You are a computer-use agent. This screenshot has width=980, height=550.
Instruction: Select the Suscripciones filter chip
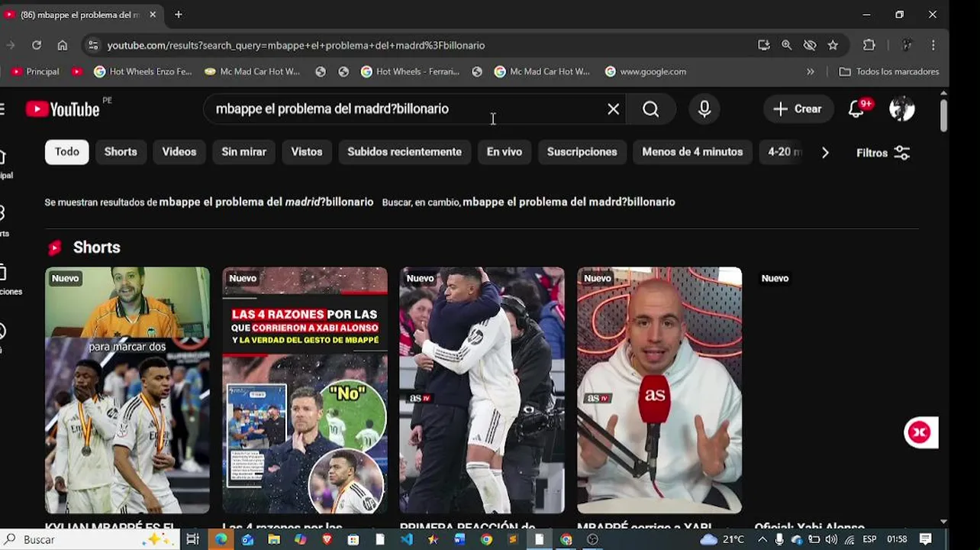(x=582, y=152)
